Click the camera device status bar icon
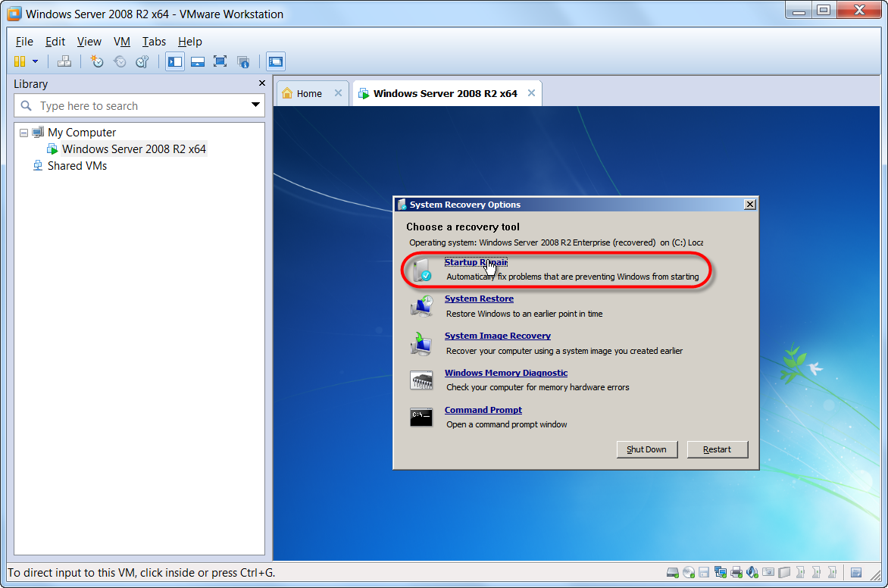The width and height of the screenshot is (888, 588). [768, 572]
